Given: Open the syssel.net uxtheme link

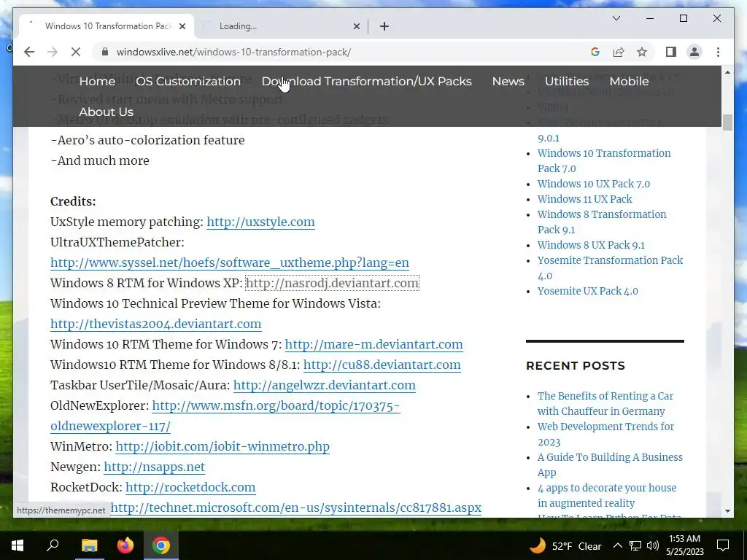Looking at the screenshot, I should click(230, 262).
